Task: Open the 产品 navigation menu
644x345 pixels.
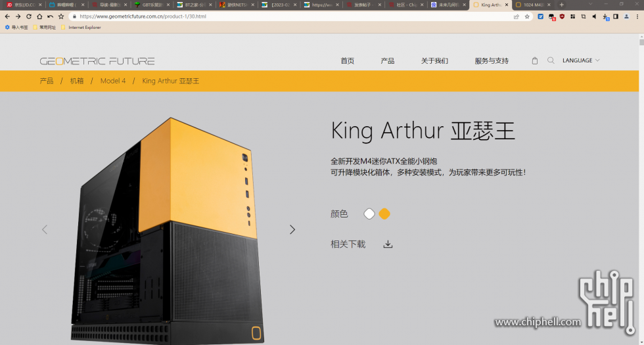Action: pyautogui.click(x=388, y=60)
